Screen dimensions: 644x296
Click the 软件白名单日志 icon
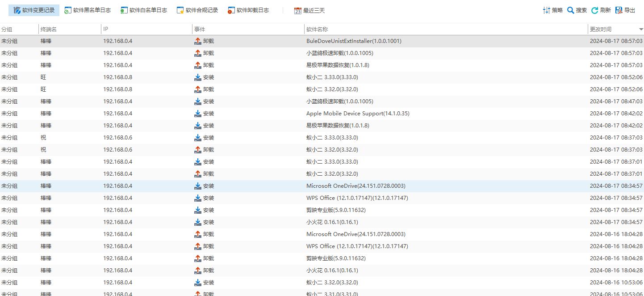point(124,11)
